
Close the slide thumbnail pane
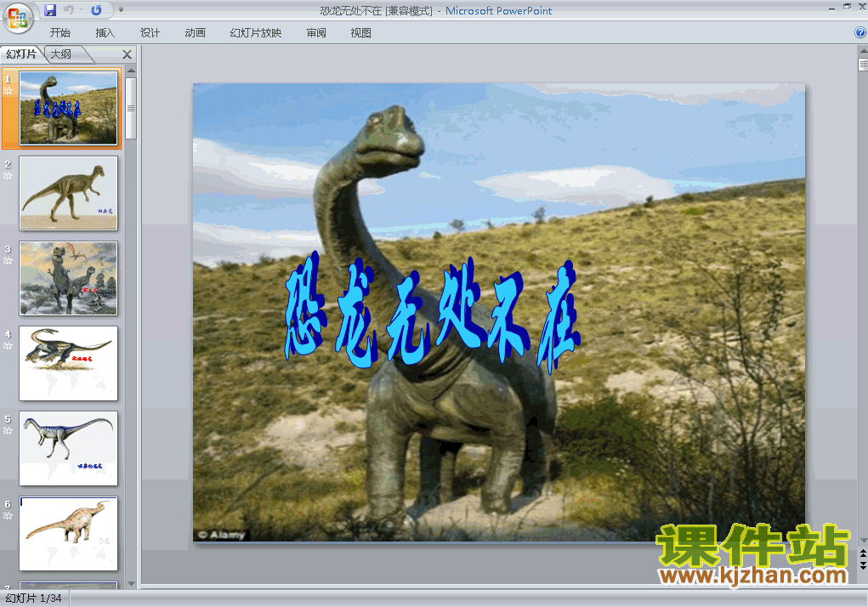[127, 54]
